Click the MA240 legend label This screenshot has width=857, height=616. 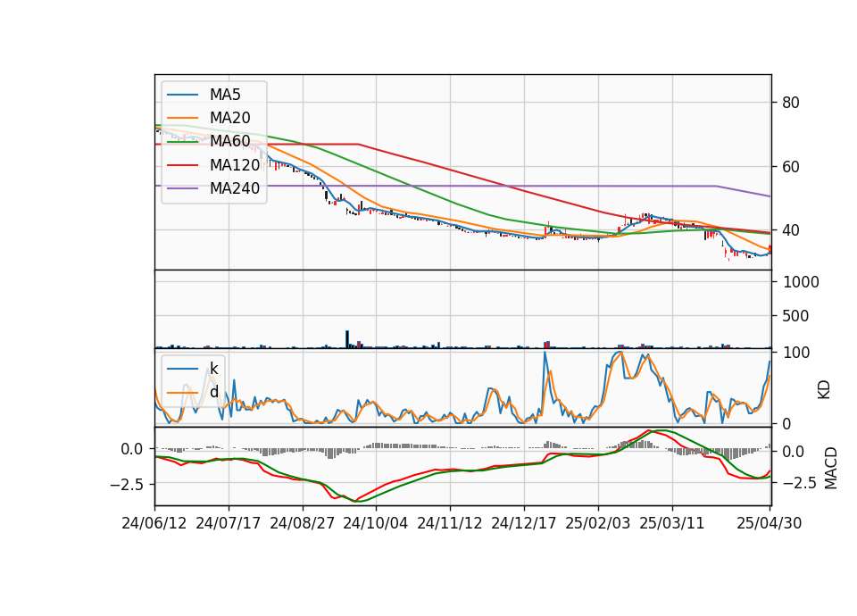click(x=235, y=188)
